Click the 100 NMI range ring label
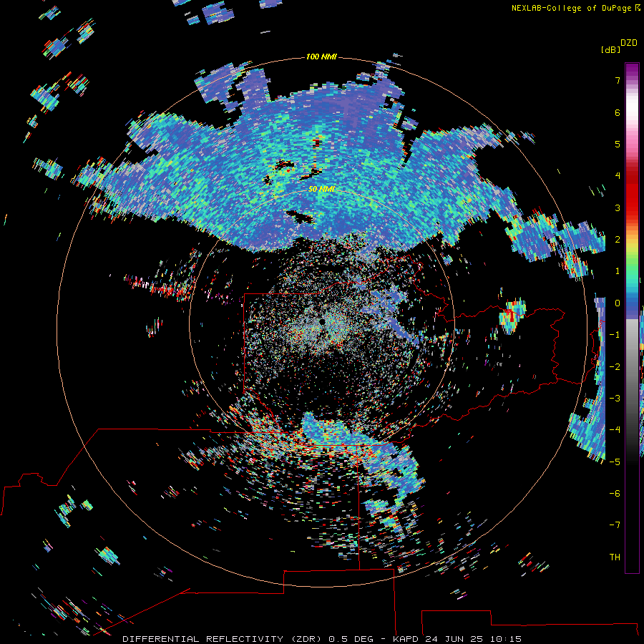The height and width of the screenshot is (644, 644). tap(321, 57)
